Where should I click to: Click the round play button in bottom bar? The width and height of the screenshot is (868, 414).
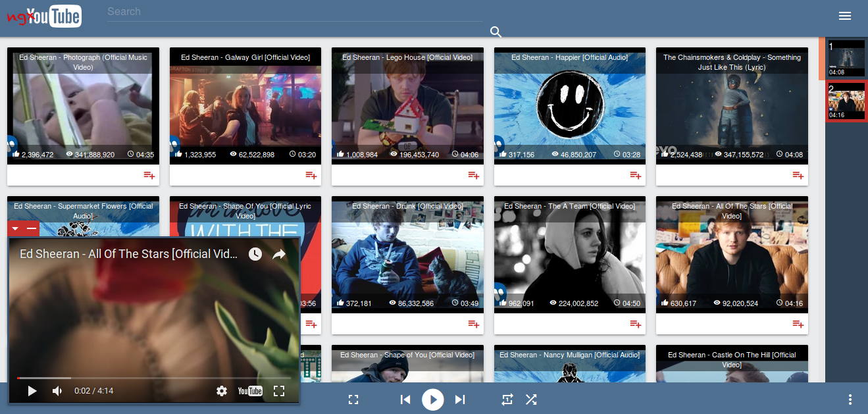tap(433, 400)
